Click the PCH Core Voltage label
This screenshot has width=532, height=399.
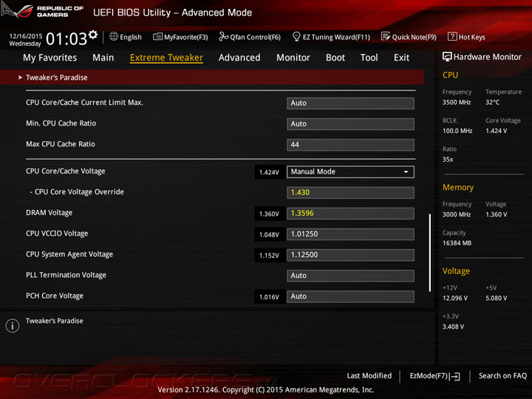point(55,296)
